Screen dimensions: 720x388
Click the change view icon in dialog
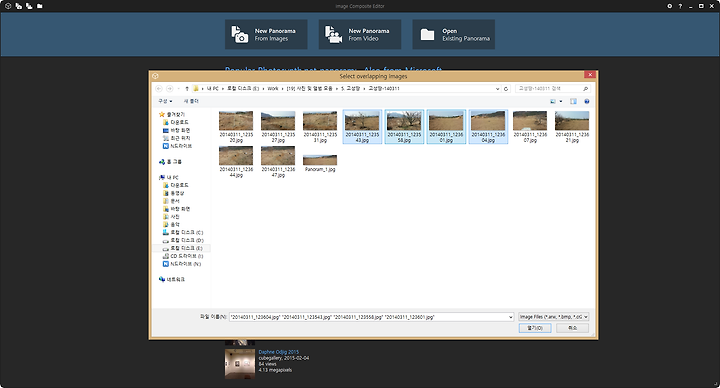(553, 101)
